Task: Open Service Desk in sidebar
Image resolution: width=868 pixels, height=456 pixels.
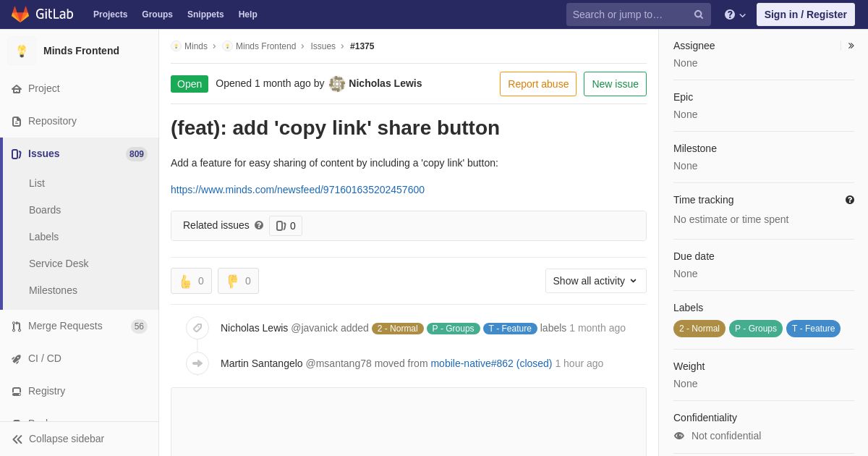Action: pyautogui.click(x=59, y=263)
